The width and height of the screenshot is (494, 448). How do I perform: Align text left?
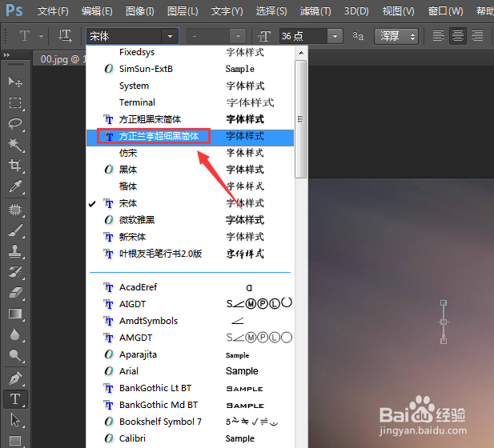tap(438, 35)
